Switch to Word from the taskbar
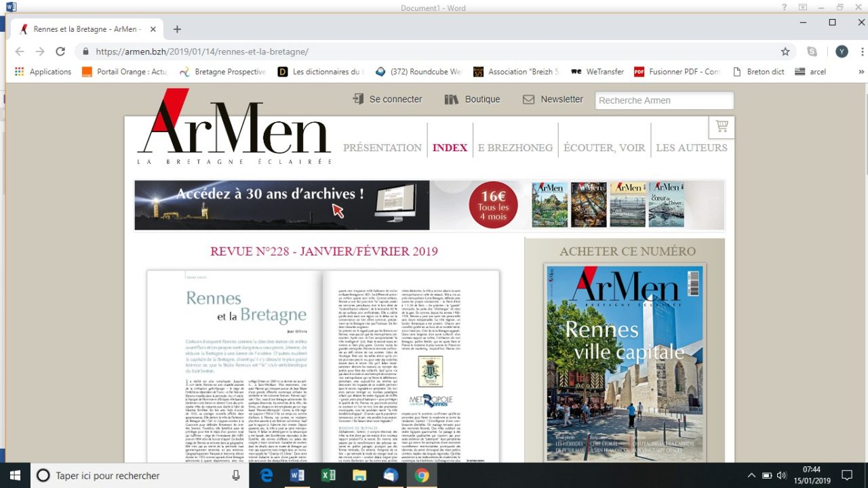 (x=297, y=476)
